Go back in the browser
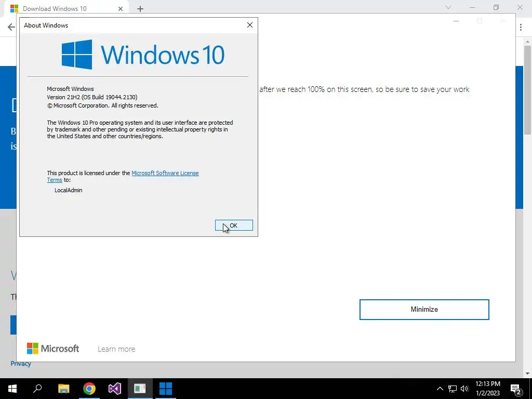The width and height of the screenshot is (532, 399). click(11, 27)
